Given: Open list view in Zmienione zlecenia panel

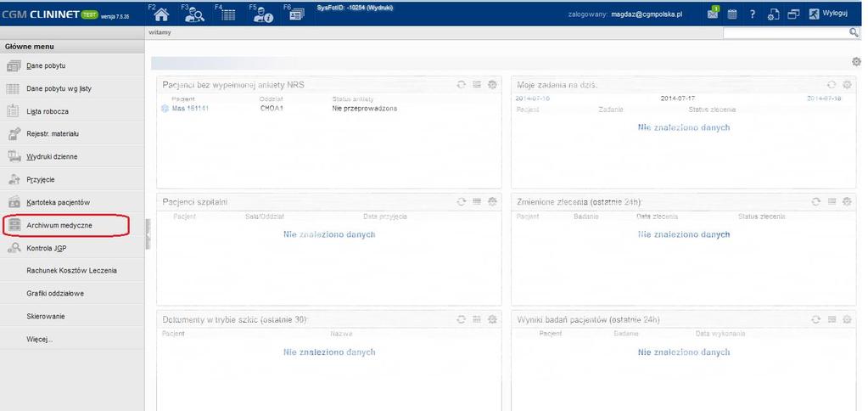Looking at the screenshot, I should point(832,202).
